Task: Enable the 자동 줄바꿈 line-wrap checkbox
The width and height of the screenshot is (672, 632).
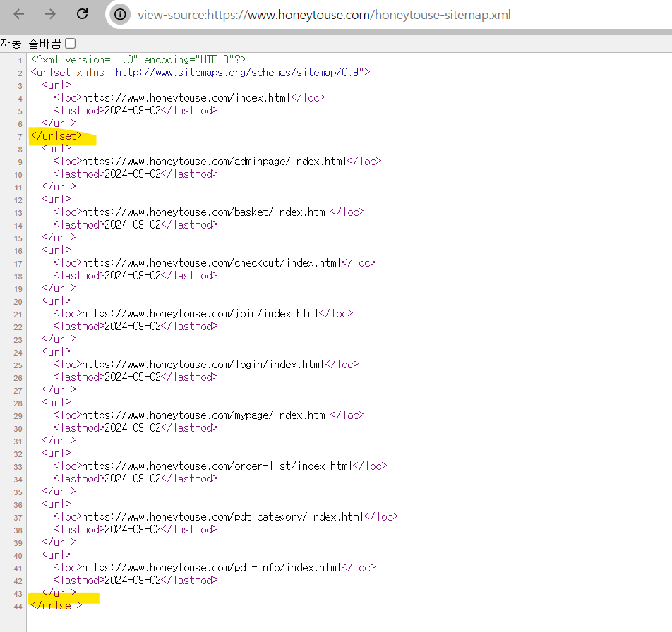Action: point(71,43)
